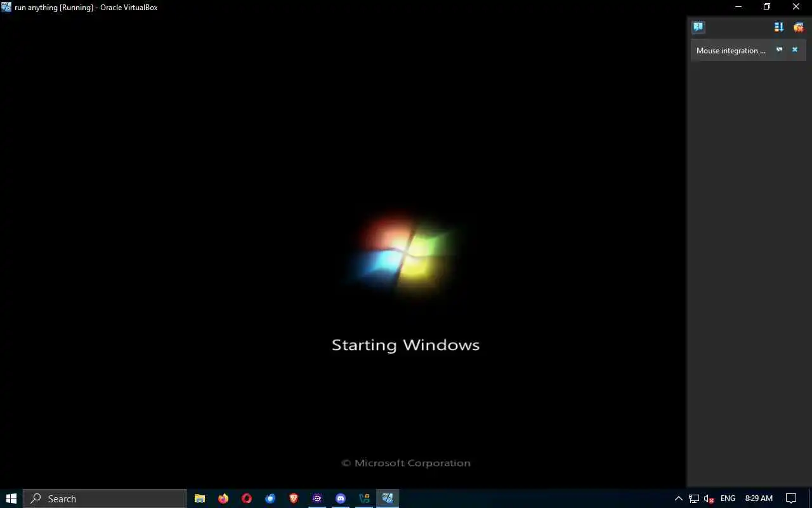Toggle the VirtualBox notification center icon
Image resolution: width=812 pixels, height=508 pixels.
[x=698, y=27]
